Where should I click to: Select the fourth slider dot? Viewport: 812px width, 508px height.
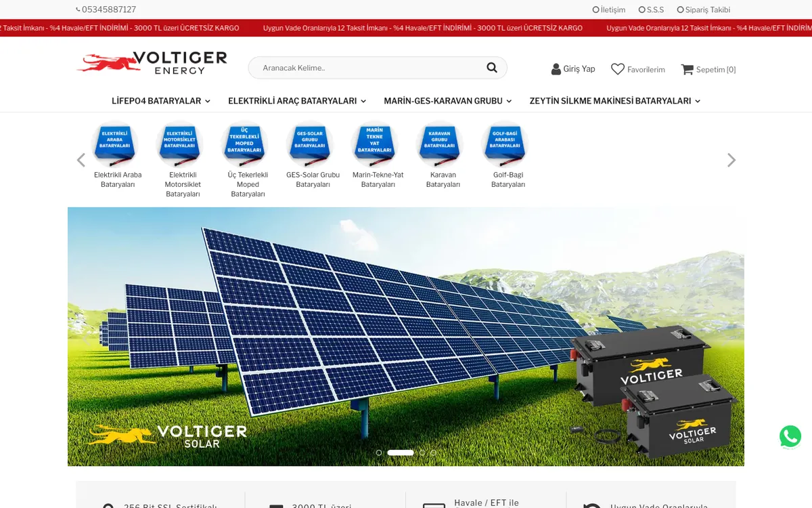433,452
